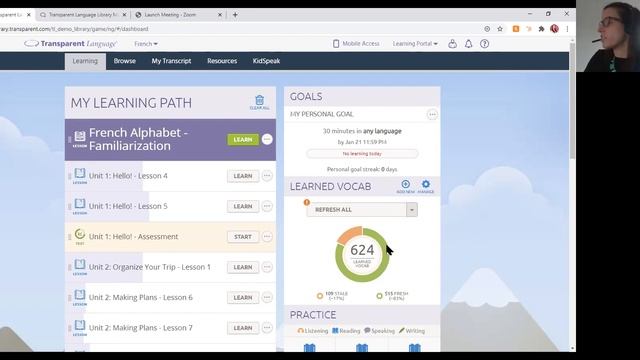Open the help question mark icon
This screenshot has height=360, width=640.
pos(484,44)
